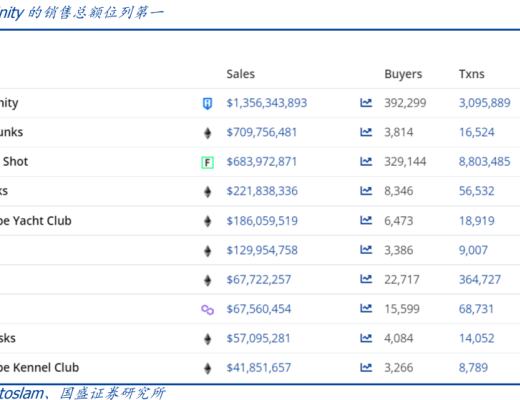
Task: Open the chart icon next to 3,814 buyers
Action: (366, 132)
